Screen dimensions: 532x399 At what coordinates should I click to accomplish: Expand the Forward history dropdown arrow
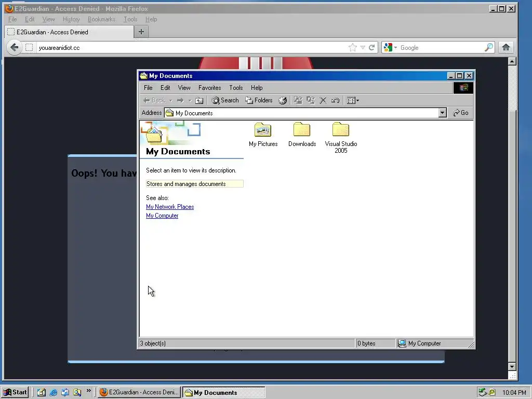190,101
